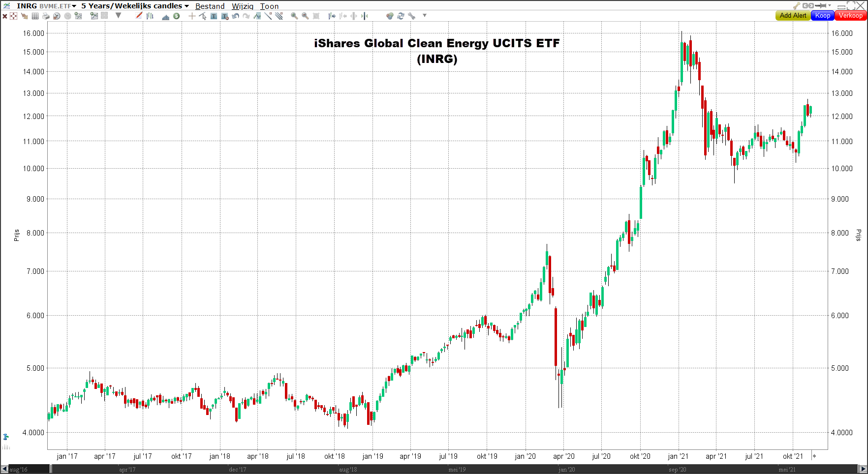Toggle the chain link window icon
868x474 pixels.
tap(808, 6)
